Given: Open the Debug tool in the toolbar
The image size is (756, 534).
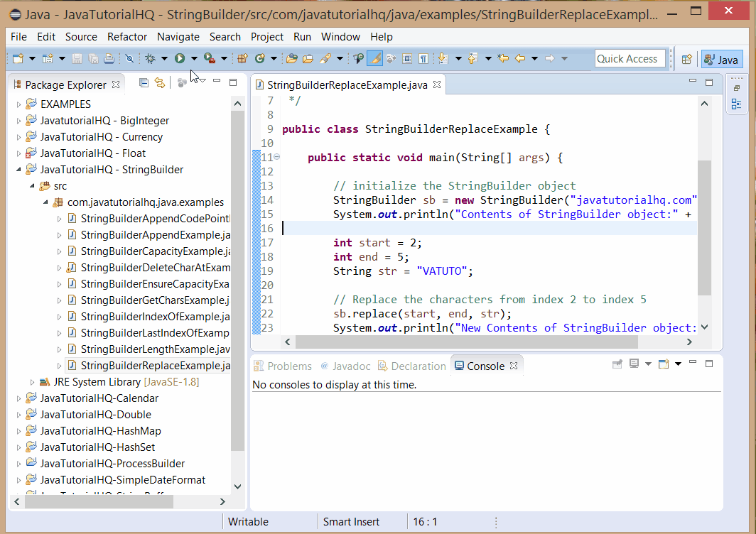Looking at the screenshot, I should (x=149, y=58).
